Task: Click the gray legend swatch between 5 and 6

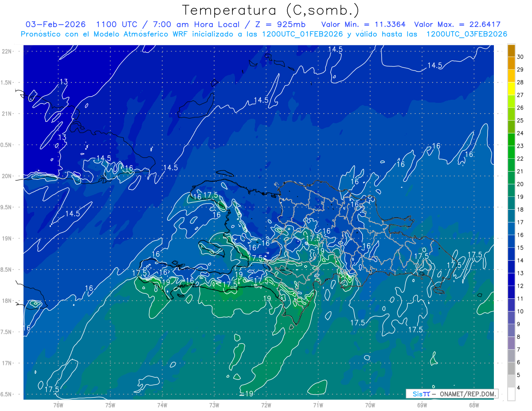Action: coord(511,369)
